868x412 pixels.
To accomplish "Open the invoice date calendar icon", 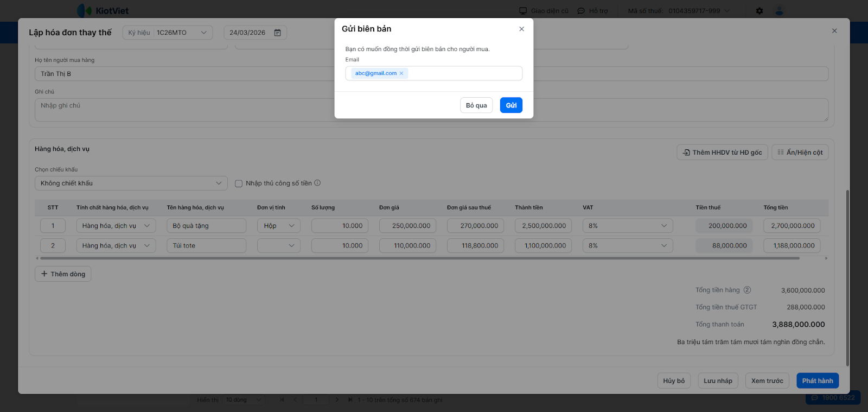I will point(278,33).
